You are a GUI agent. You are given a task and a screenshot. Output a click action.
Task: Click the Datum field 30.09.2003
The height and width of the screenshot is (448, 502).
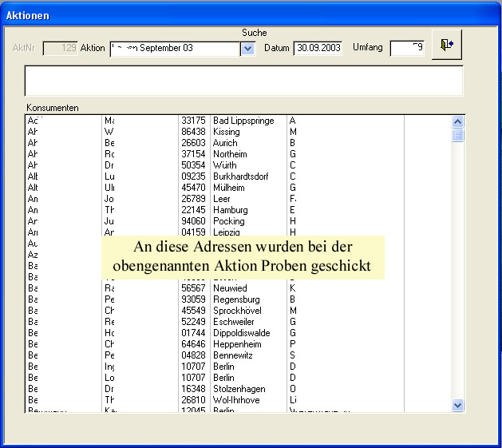pos(318,48)
